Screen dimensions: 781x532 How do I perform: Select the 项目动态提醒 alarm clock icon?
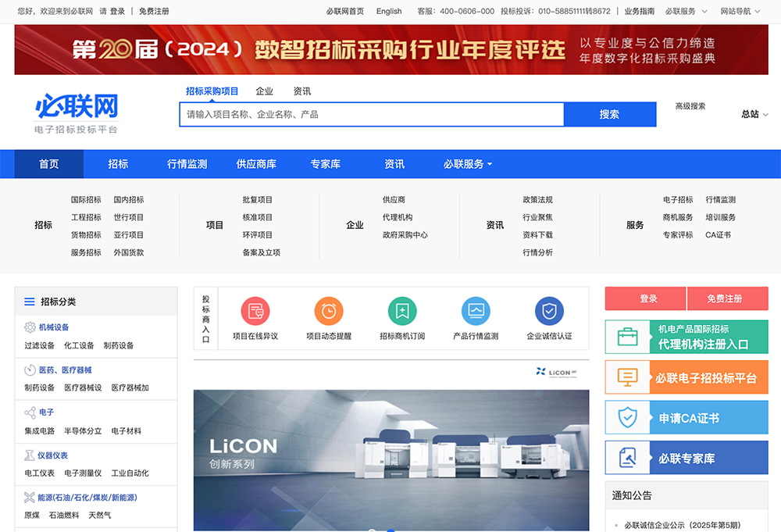(329, 311)
